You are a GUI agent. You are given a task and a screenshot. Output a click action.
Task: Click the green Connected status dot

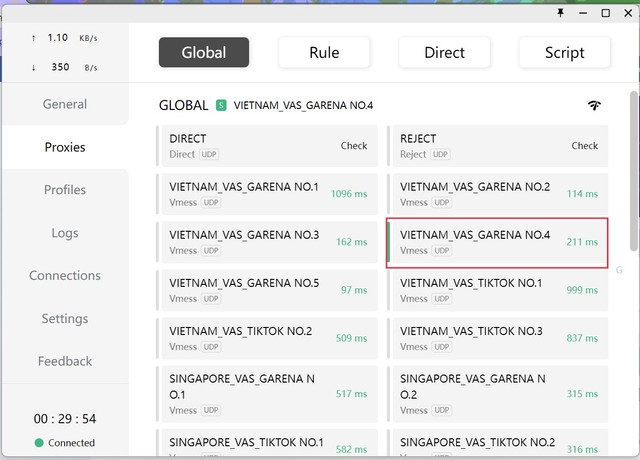pos(39,443)
